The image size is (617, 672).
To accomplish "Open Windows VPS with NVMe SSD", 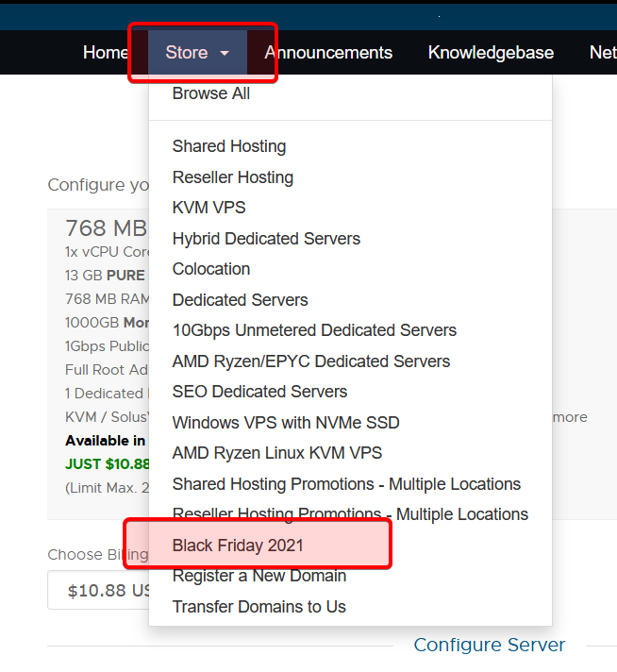I will click(x=287, y=423).
